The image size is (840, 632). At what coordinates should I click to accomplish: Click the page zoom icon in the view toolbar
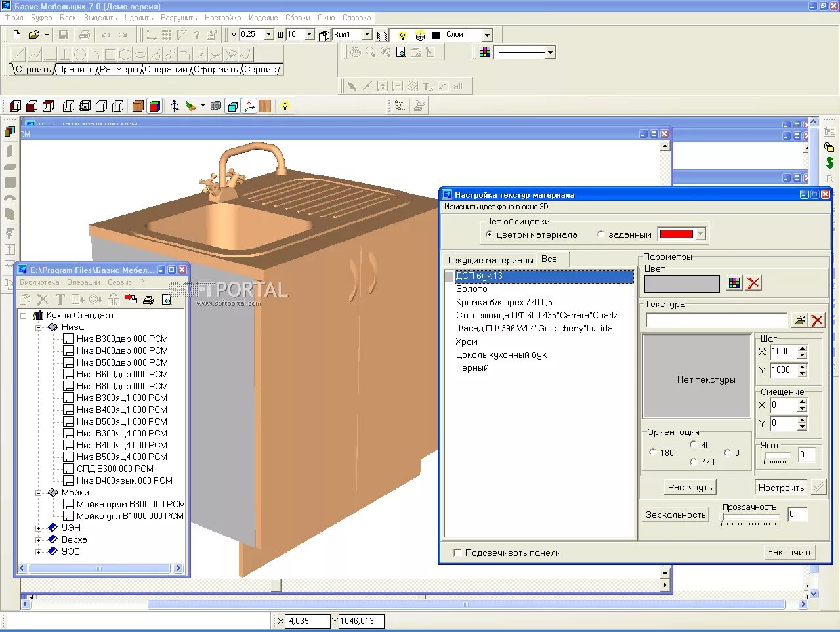pos(401,52)
